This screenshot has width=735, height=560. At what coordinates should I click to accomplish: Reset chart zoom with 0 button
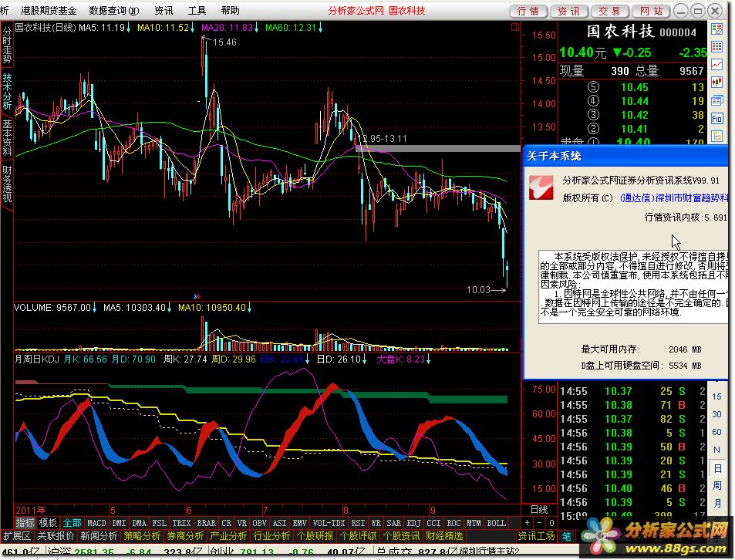[551, 522]
